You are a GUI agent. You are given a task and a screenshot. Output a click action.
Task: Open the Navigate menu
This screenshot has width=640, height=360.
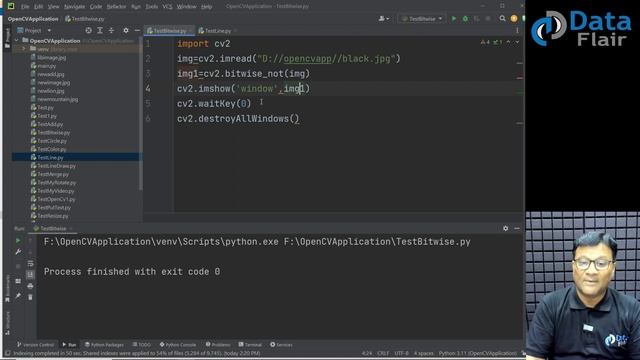click(x=74, y=7)
